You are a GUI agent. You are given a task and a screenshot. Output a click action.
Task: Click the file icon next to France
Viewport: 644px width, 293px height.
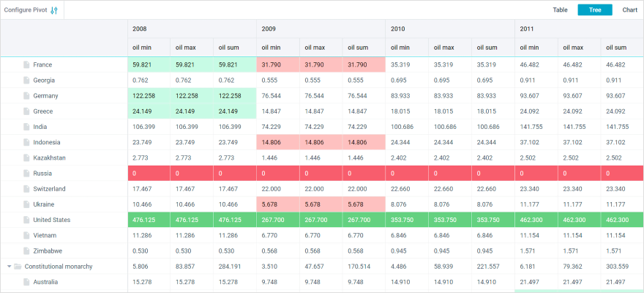coord(26,64)
